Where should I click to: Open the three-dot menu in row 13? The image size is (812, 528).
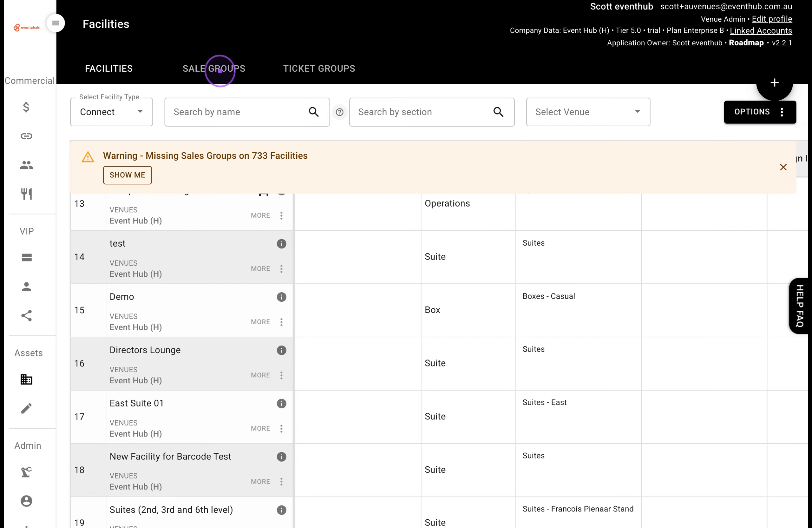(281, 215)
